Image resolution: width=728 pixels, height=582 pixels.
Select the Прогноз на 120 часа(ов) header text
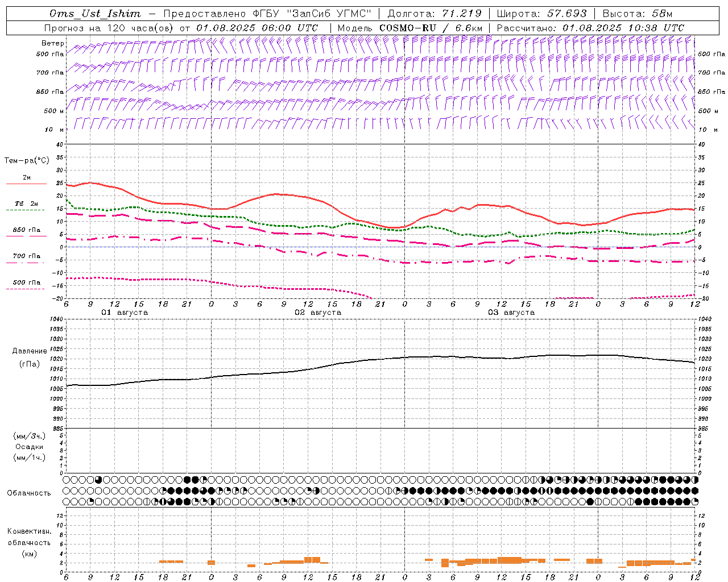(x=109, y=28)
